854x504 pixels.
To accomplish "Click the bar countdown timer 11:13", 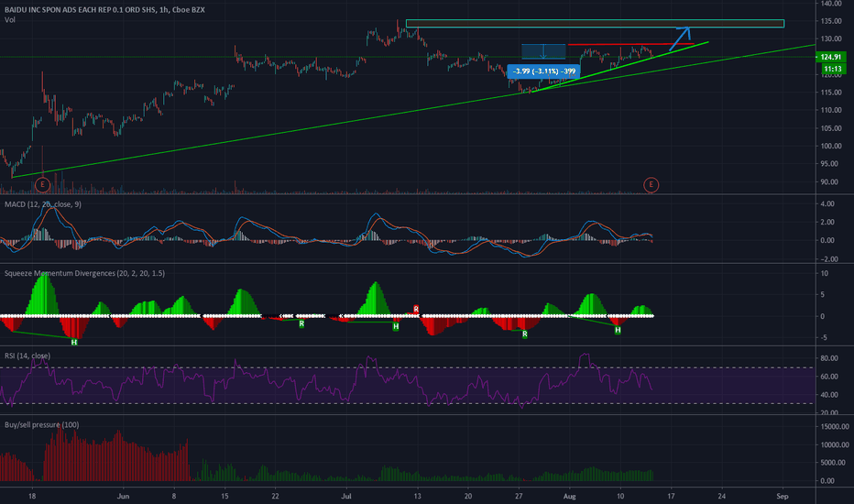I will tap(833, 69).
